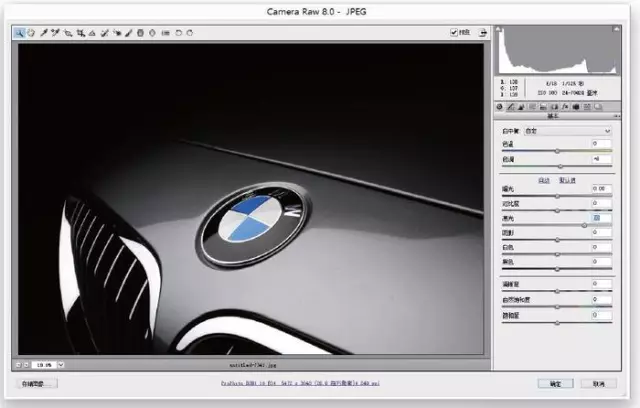This screenshot has height=408, width=640.
Task: Pick the White Balance eyedropper tool
Action: coord(44,32)
